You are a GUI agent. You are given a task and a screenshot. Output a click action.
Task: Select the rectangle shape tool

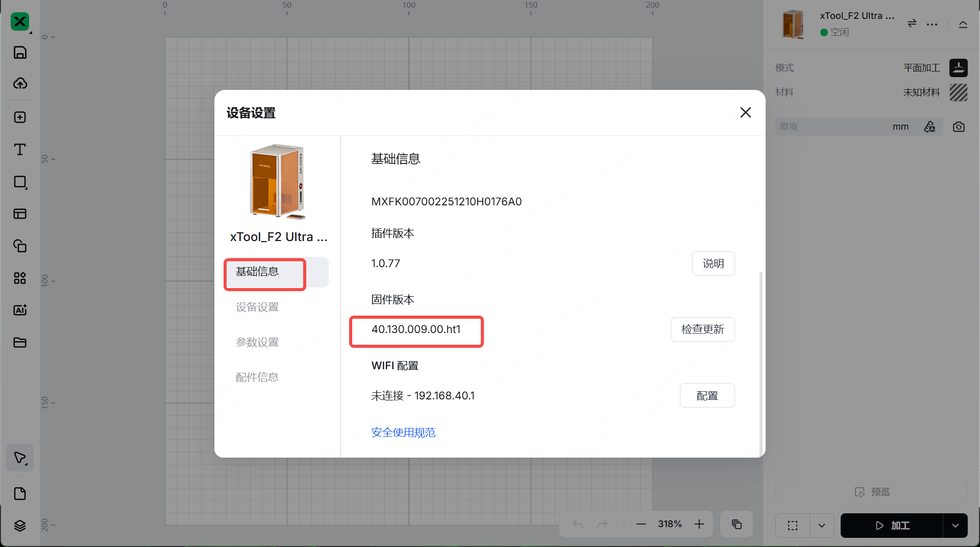click(20, 182)
